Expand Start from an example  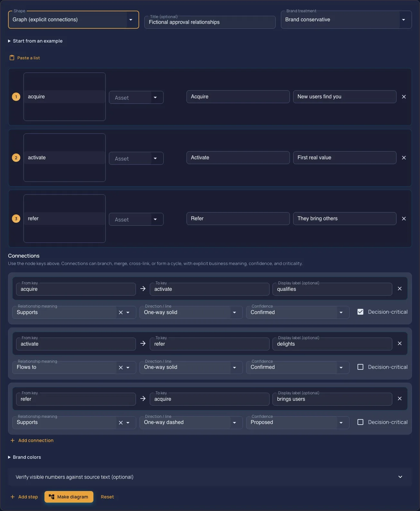[x=35, y=41]
